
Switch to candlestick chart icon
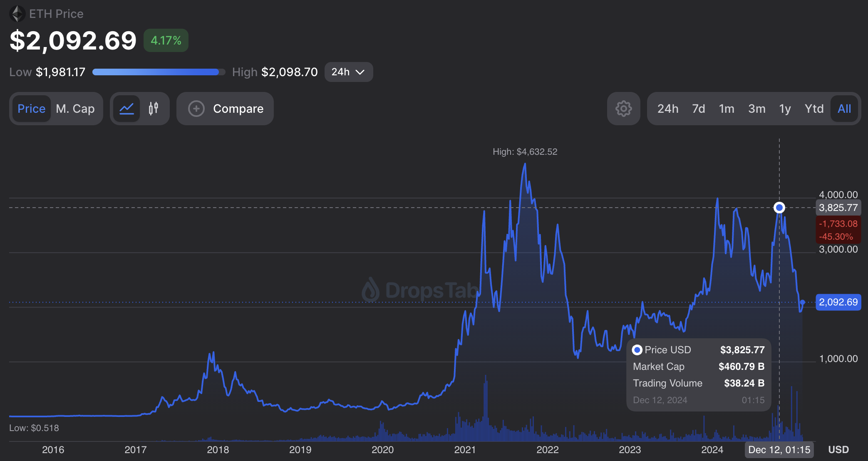[154, 109]
